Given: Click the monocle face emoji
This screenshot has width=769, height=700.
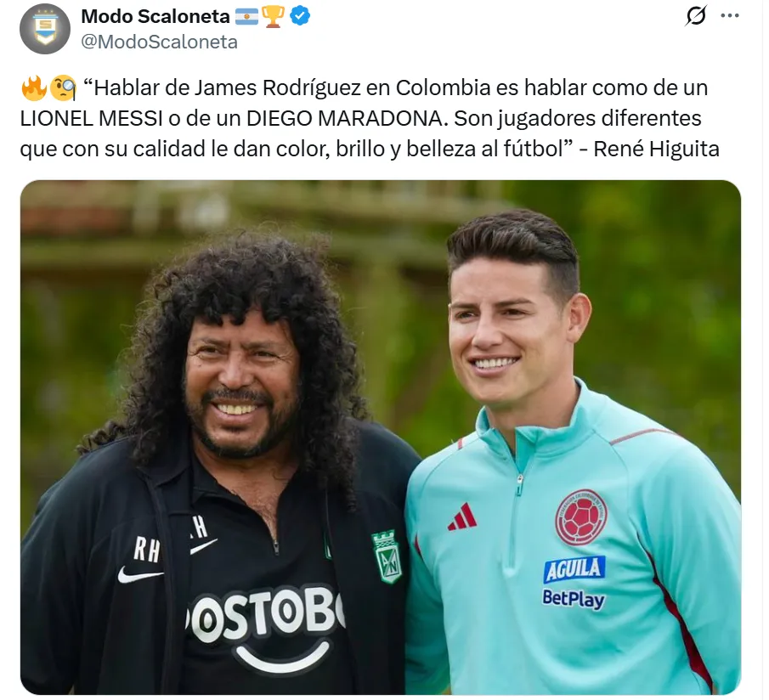Looking at the screenshot, I should [63, 88].
